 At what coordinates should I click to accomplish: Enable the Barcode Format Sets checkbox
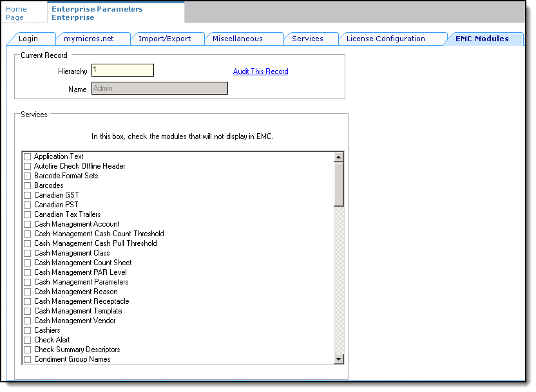pos(27,176)
